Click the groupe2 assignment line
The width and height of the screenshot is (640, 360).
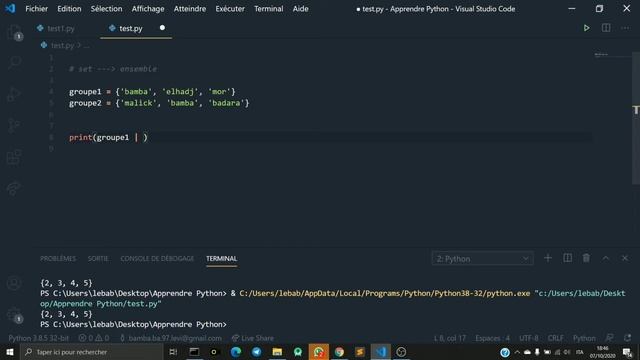coord(159,103)
